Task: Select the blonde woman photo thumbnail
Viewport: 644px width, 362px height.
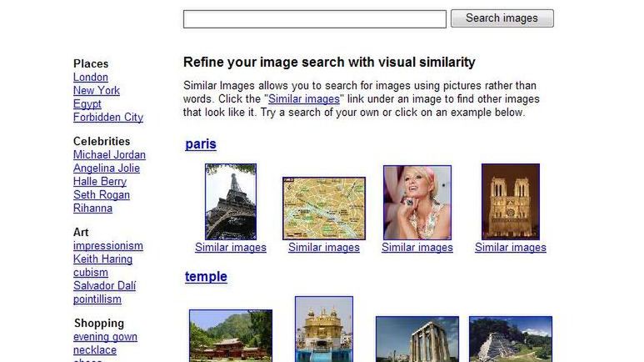Action: tap(417, 202)
